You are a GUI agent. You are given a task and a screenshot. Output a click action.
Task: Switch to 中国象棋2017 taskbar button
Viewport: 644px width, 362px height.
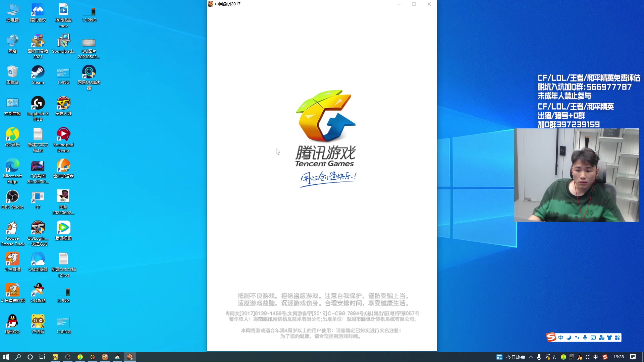[x=130, y=357]
